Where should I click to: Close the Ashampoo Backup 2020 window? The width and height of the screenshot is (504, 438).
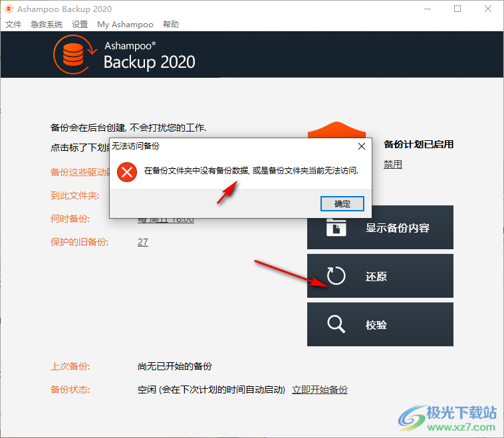tap(487, 9)
